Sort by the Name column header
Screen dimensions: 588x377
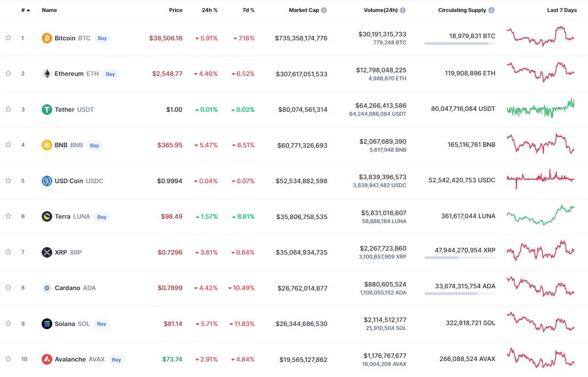(49, 10)
